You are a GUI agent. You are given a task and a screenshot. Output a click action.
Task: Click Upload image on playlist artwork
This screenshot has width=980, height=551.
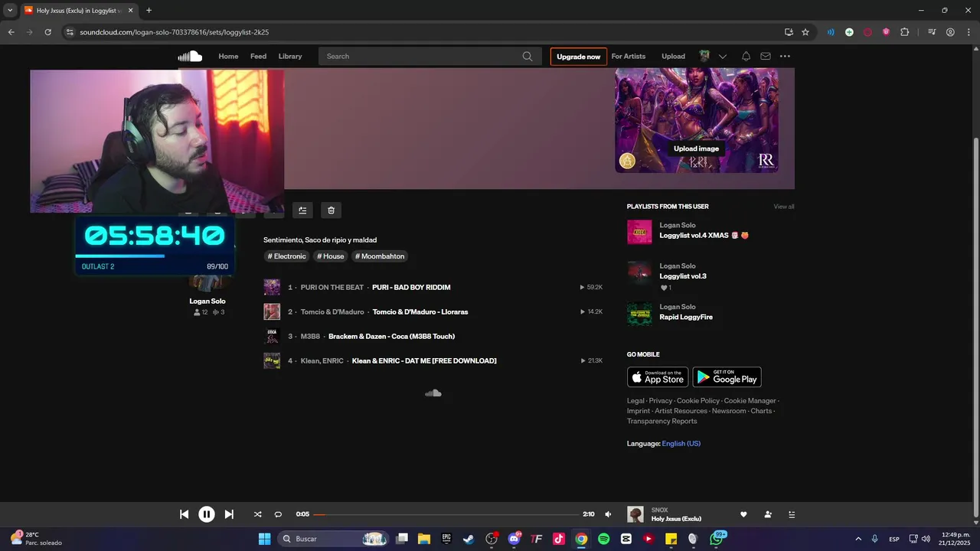[x=696, y=148]
